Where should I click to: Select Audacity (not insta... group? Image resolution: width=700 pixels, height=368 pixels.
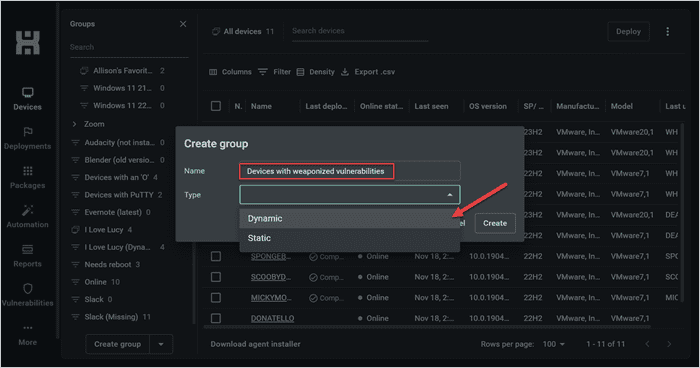[x=118, y=142]
